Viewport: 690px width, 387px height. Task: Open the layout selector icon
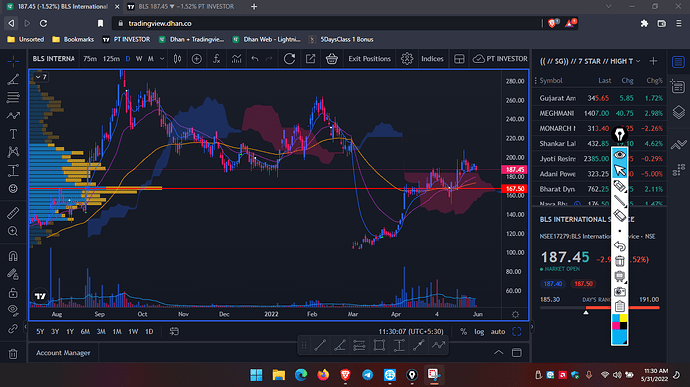click(459, 59)
